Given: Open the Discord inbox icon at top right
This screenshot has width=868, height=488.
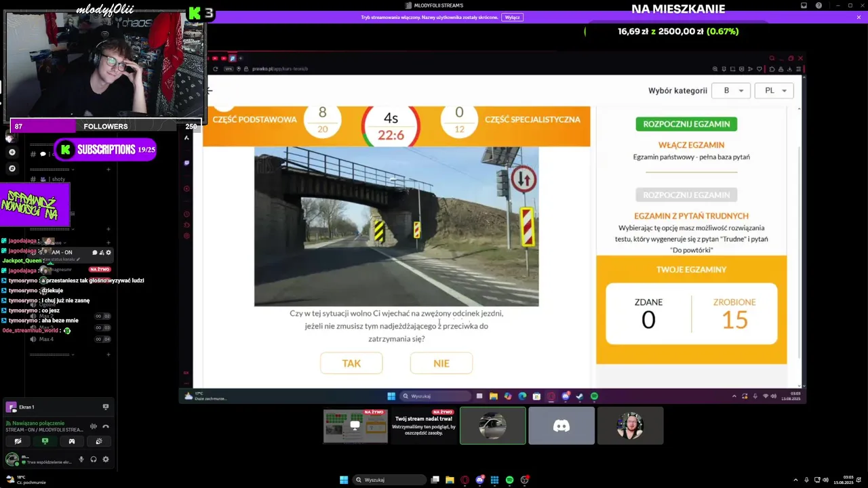Looking at the screenshot, I should [804, 5].
